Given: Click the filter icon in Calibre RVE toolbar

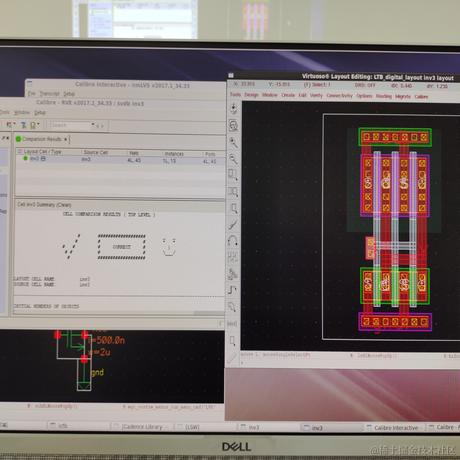Looking at the screenshot, I should tap(23, 125).
